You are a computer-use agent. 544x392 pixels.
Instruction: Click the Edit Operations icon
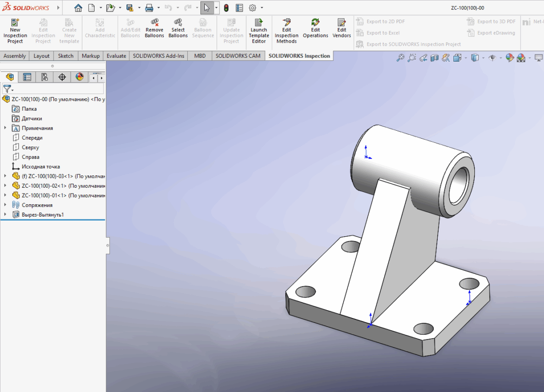(x=315, y=29)
